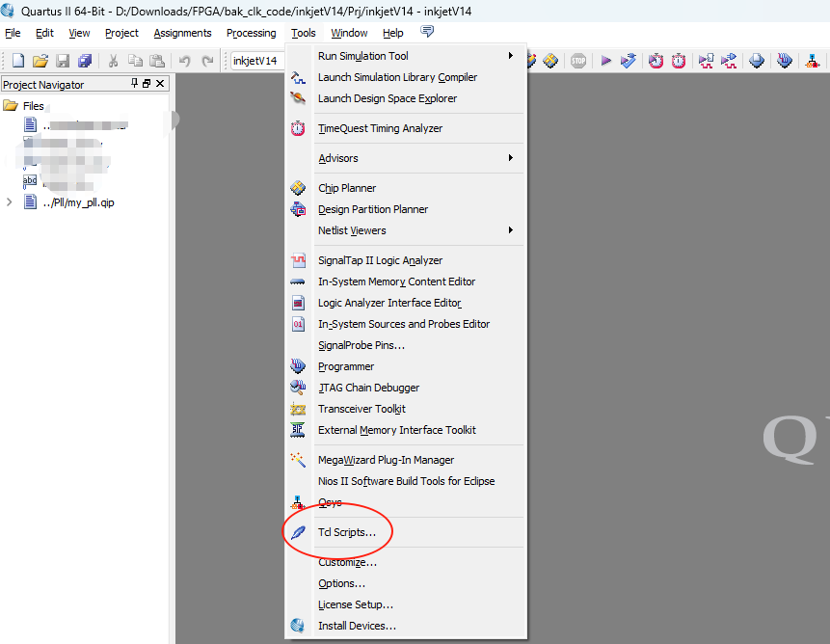Open Options... from Tools menu

406,583
